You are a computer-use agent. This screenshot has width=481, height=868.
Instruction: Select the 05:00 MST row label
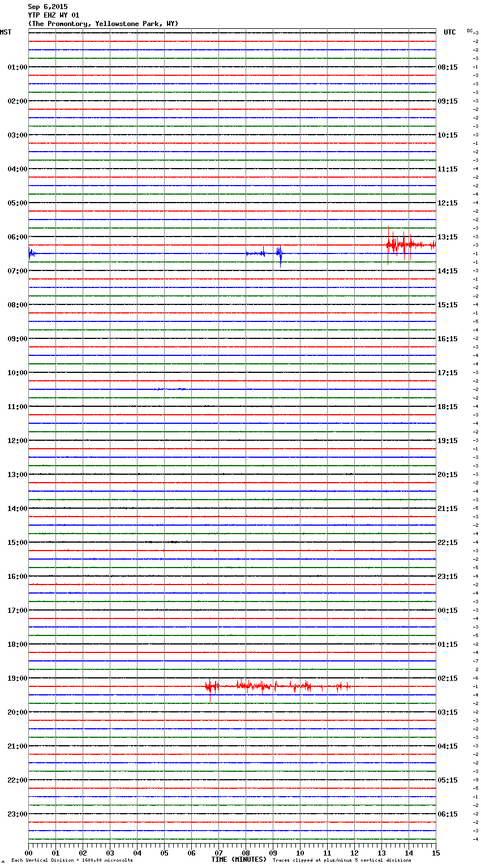pos(17,203)
